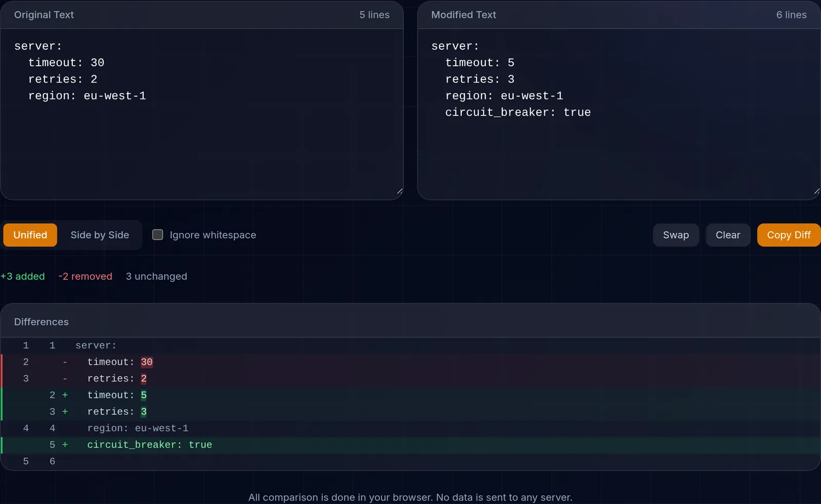This screenshot has width=821, height=504.
Task: Click the '-2 removed' stat
Action: (x=85, y=276)
